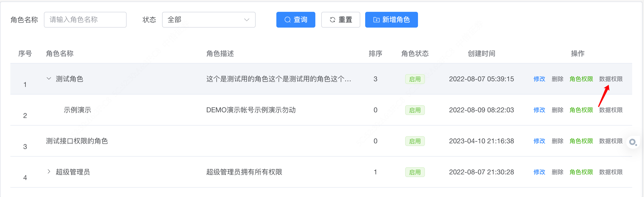This screenshot has width=644, height=197.
Task: Click description DEMO演示帐号示例演示勿动
Action: [251, 110]
